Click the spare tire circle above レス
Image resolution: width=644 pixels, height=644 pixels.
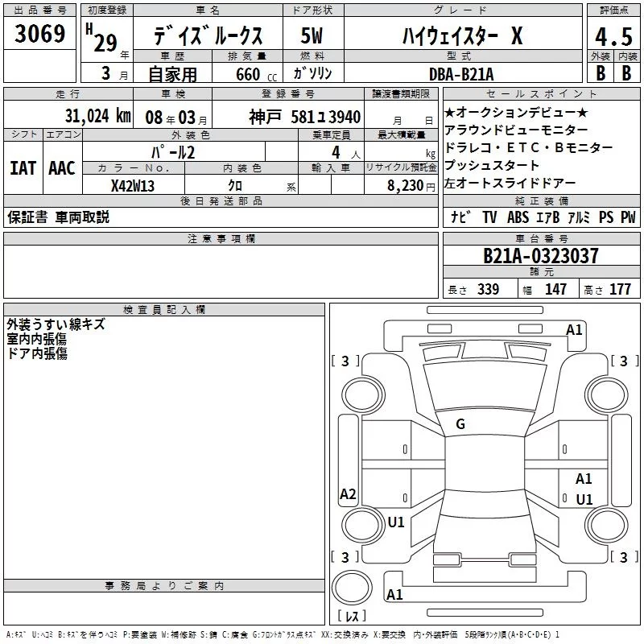coord(352,588)
